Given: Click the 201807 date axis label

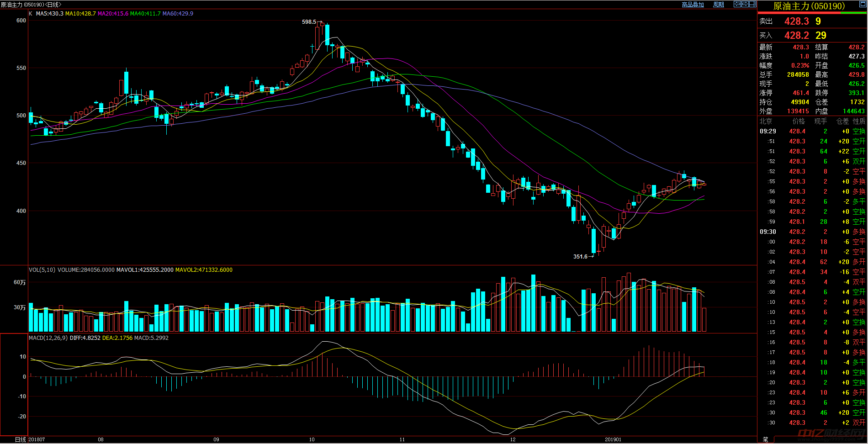Looking at the screenshot, I should (x=37, y=439).
